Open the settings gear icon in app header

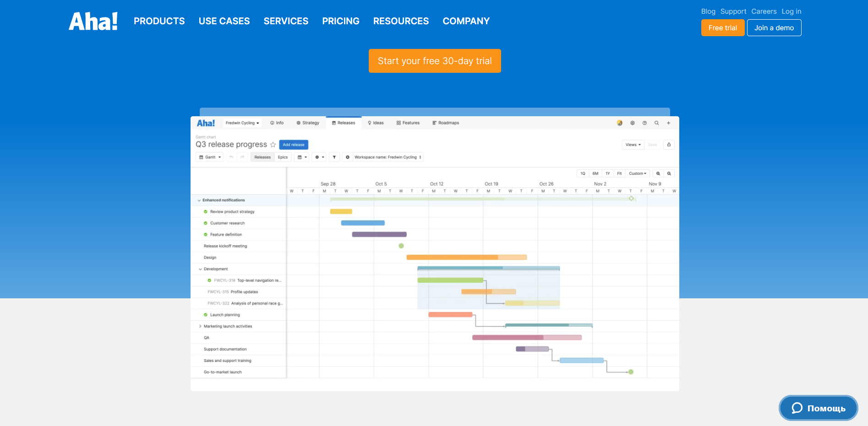[633, 123]
